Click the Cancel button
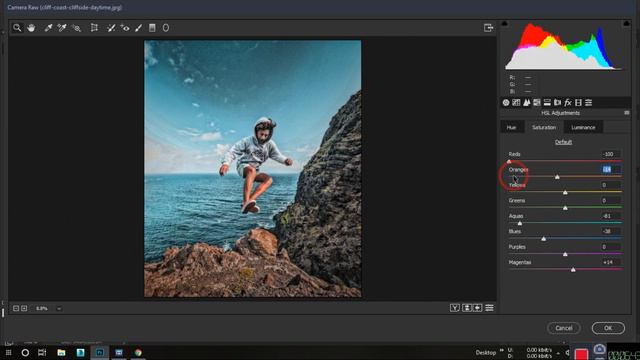 [x=564, y=328]
